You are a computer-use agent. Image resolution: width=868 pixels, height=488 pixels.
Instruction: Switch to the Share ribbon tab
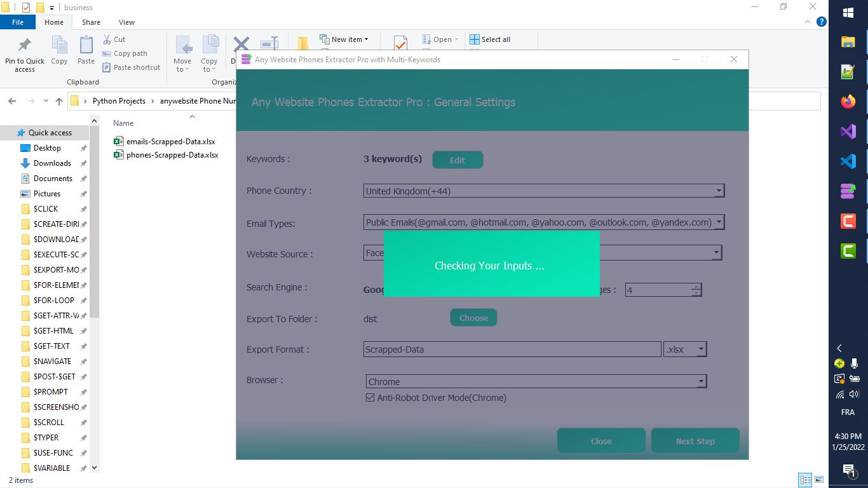pos(91,22)
